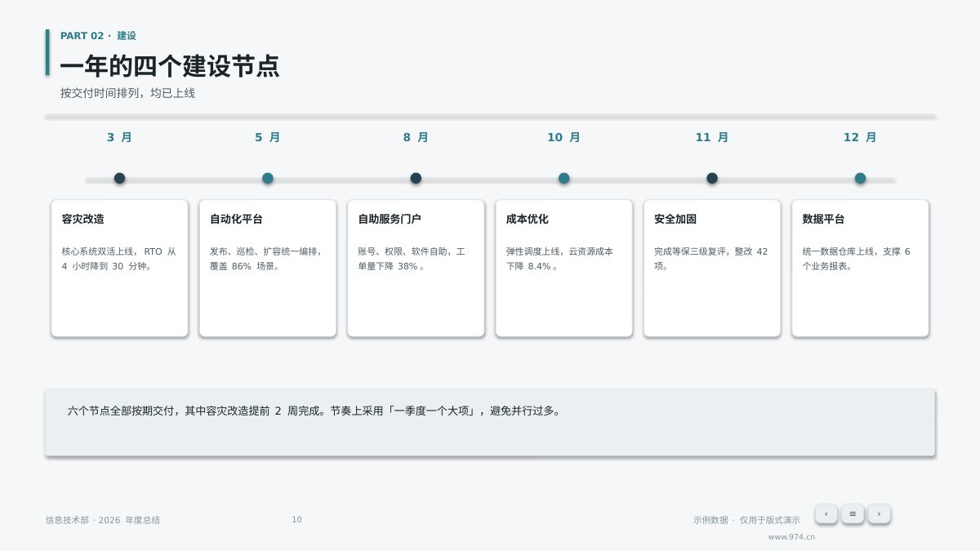Go to the previous slide arrow
Image resolution: width=980 pixels, height=551 pixels.
pos(826,513)
